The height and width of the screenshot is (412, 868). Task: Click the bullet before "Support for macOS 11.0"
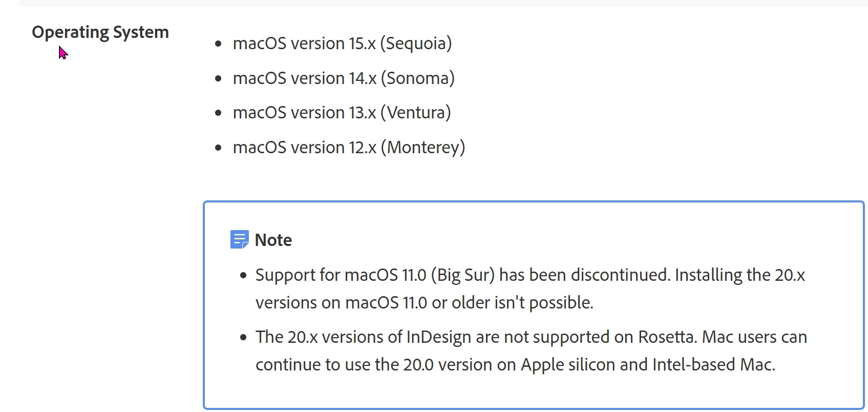coord(243,276)
